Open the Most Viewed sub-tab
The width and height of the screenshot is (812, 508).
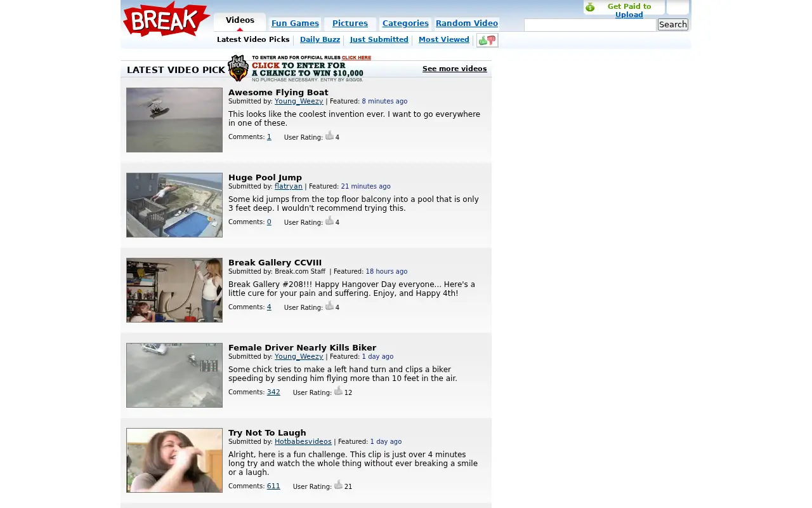click(444, 39)
